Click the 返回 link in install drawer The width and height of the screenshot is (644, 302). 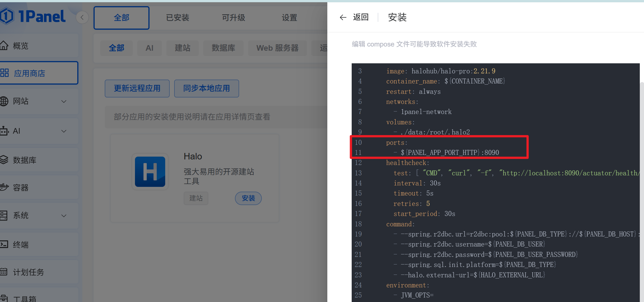pyautogui.click(x=361, y=17)
